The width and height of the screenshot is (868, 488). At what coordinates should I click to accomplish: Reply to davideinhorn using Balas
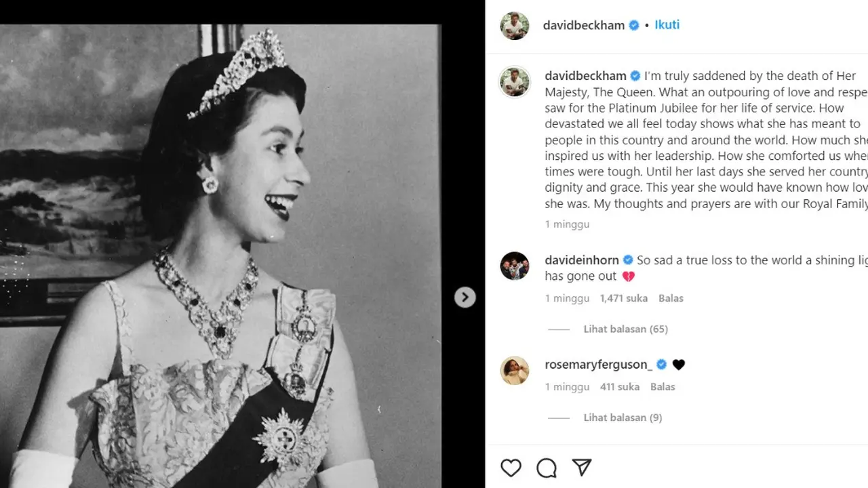pos(671,298)
